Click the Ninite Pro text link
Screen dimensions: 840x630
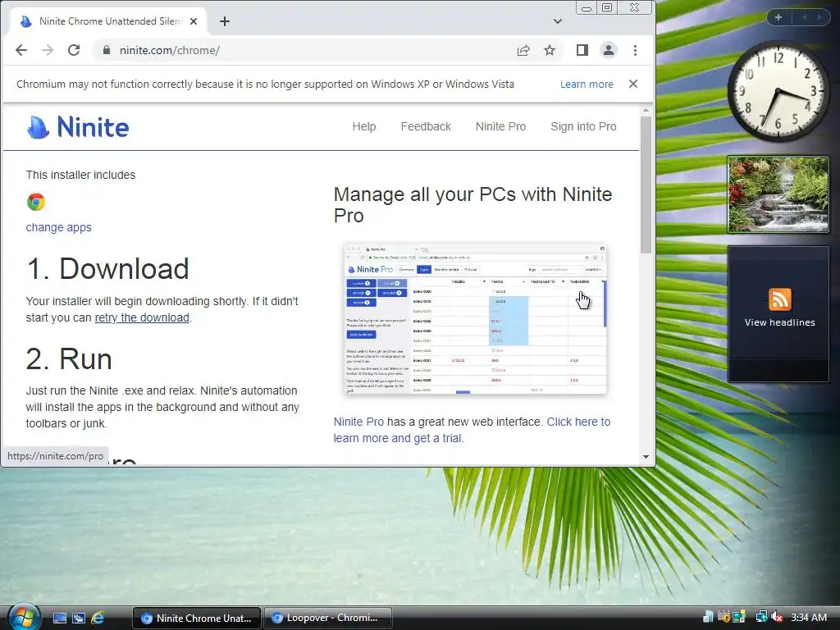[359, 422]
